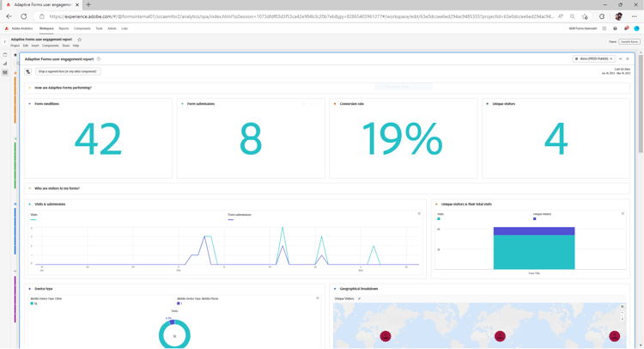Click the browser address bar
Viewport: 644px width, 349px height.
pyautogui.click(x=302, y=16)
